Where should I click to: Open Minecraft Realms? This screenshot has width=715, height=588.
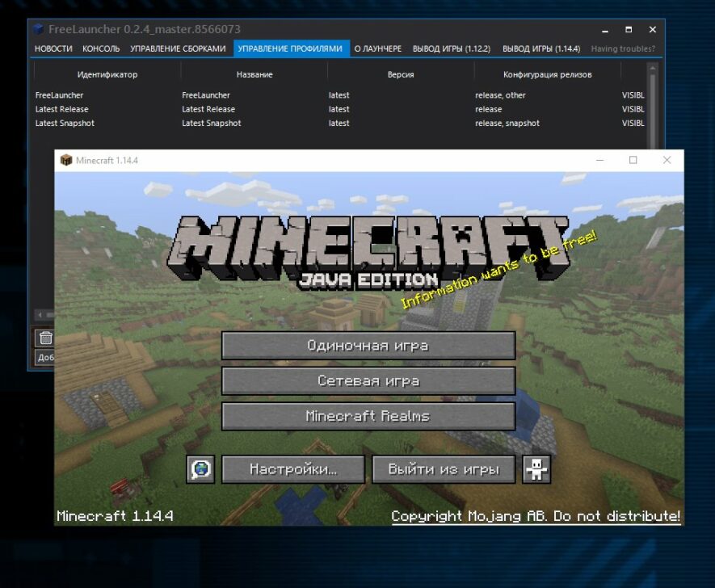[x=368, y=417]
